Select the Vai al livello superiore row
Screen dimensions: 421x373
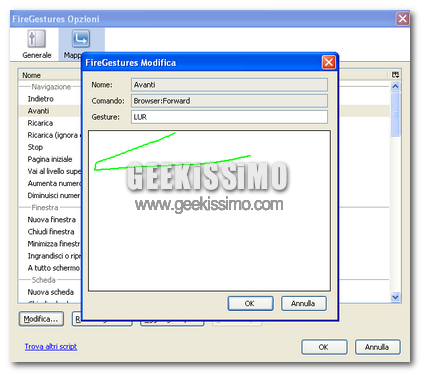[x=50, y=171]
